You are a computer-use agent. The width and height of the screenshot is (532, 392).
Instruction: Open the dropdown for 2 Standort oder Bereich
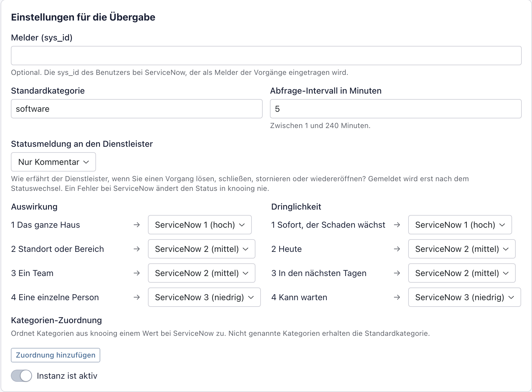[201, 249]
